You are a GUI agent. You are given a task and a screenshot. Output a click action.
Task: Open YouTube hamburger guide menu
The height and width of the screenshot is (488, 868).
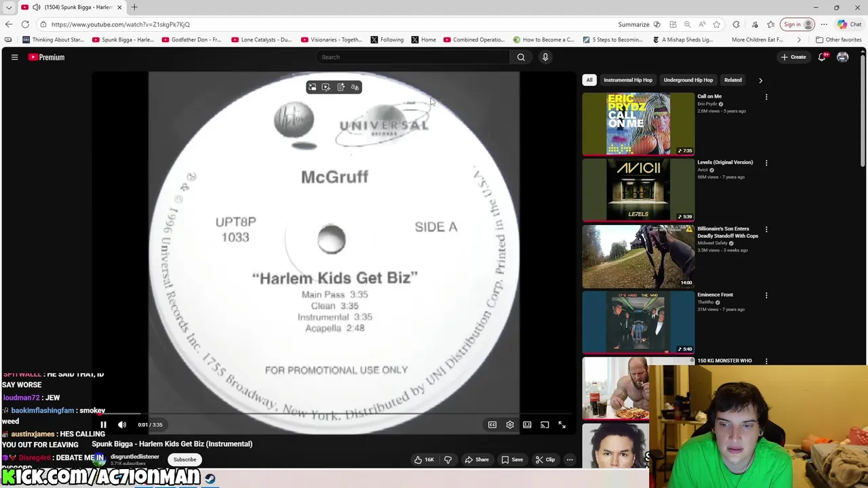coord(14,57)
